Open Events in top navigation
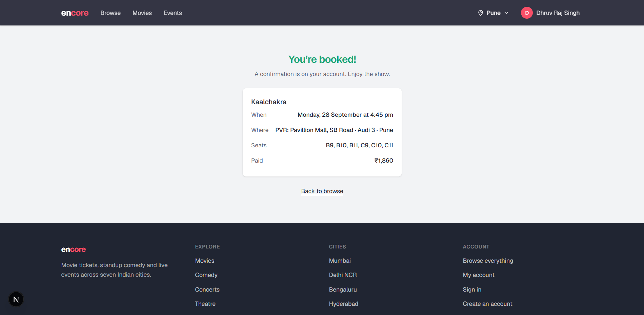Image resolution: width=644 pixels, height=315 pixels. point(173,13)
